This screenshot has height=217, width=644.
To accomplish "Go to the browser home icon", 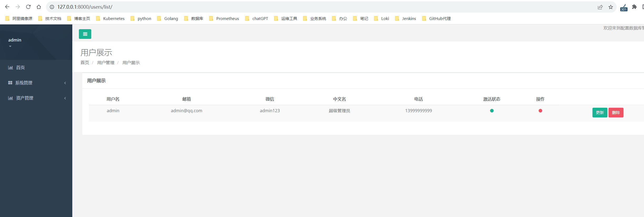I will pyautogui.click(x=39, y=7).
